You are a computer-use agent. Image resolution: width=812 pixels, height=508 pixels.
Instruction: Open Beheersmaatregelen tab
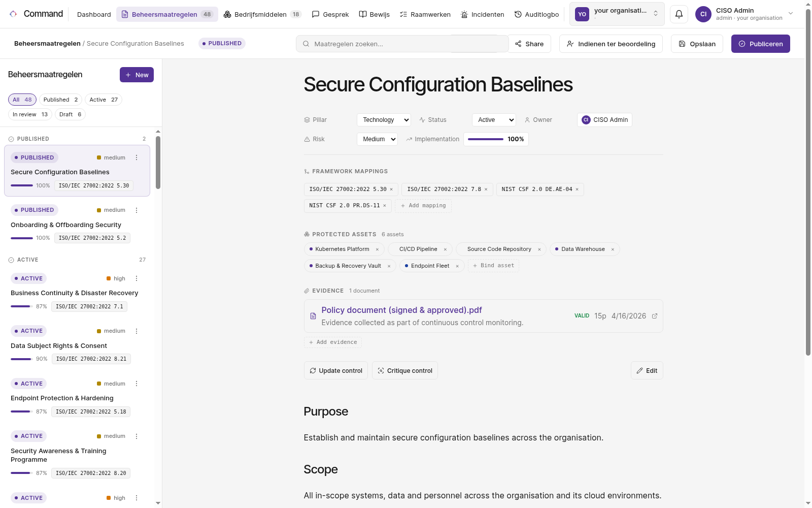pyautogui.click(x=167, y=14)
